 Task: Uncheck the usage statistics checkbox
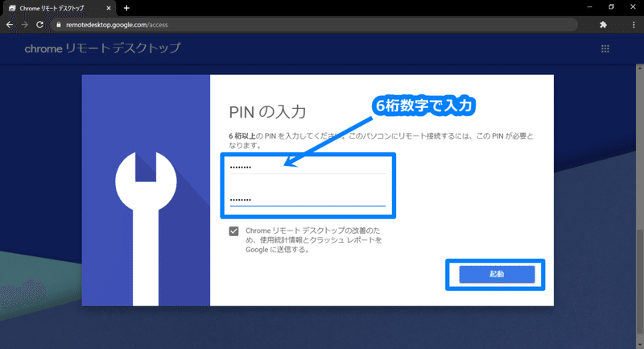coord(233,231)
